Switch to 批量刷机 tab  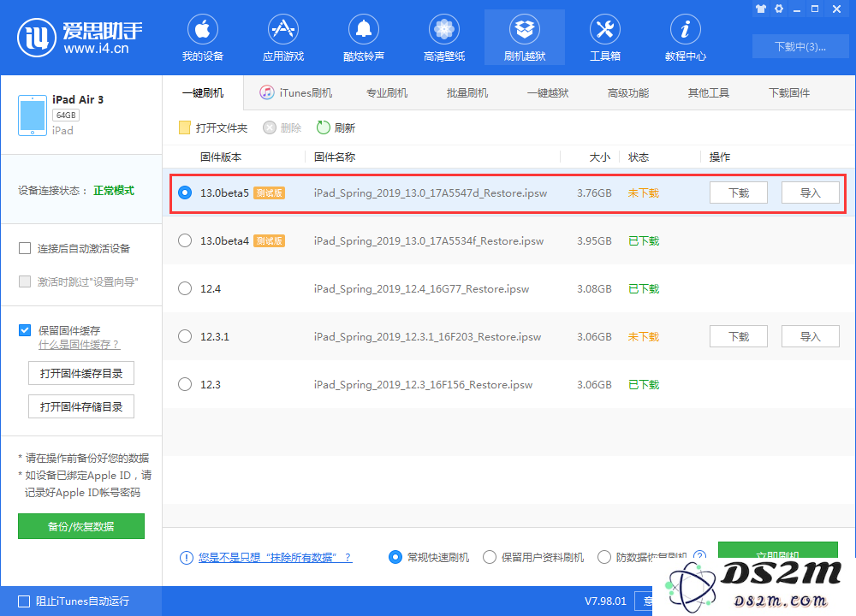coord(467,93)
